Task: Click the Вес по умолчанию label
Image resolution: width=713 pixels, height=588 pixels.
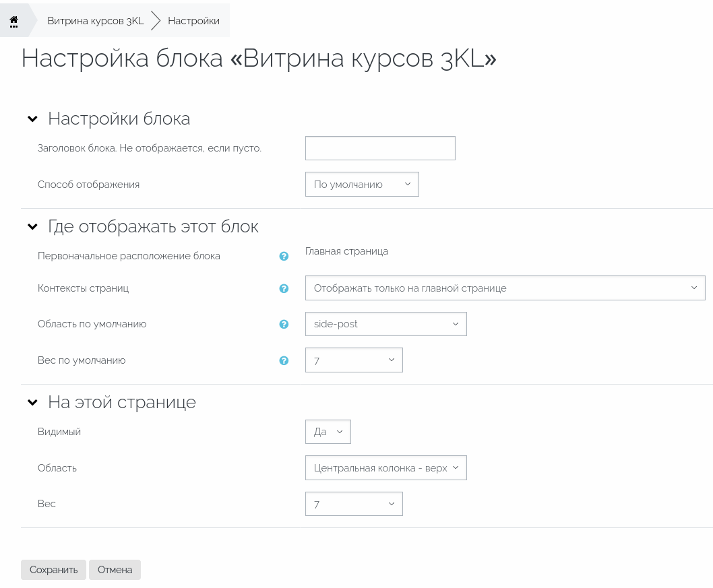Action: tap(82, 360)
